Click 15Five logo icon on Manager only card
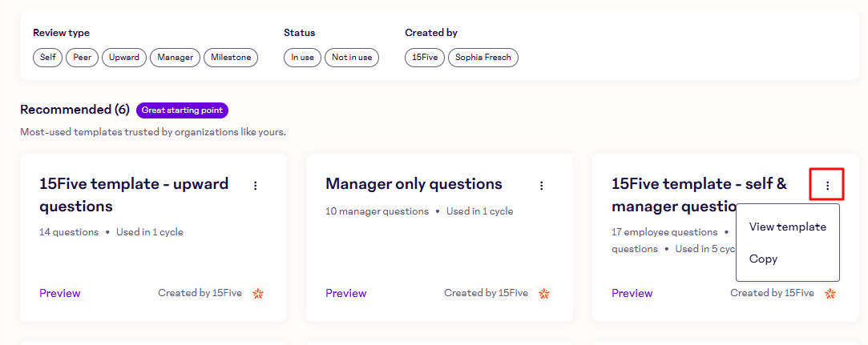 pyautogui.click(x=544, y=294)
